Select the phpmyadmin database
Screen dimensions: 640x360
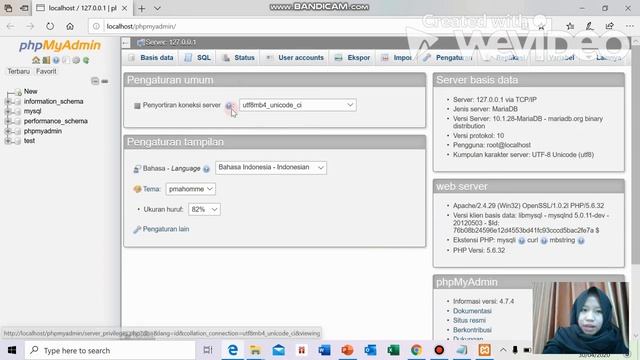point(43,131)
